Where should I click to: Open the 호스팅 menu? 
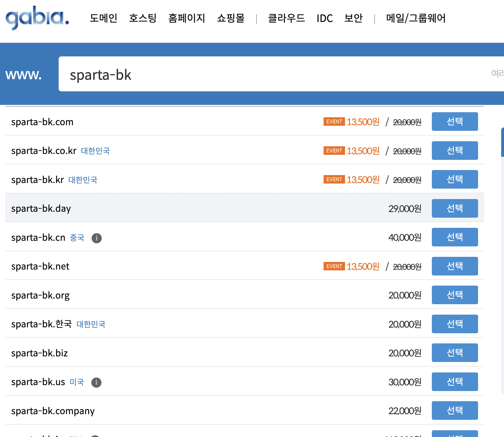click(143, 18)
